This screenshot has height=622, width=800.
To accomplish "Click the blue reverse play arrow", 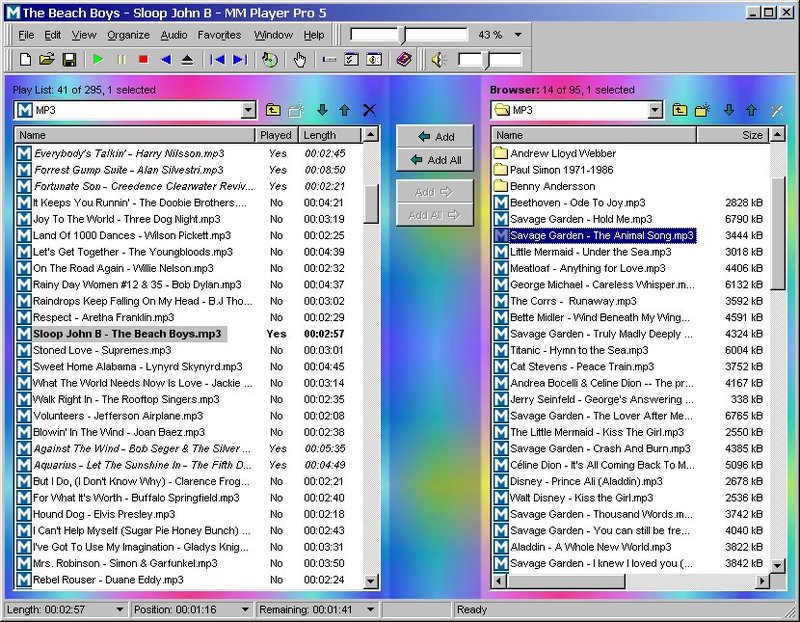I will (x=166, y=60).
